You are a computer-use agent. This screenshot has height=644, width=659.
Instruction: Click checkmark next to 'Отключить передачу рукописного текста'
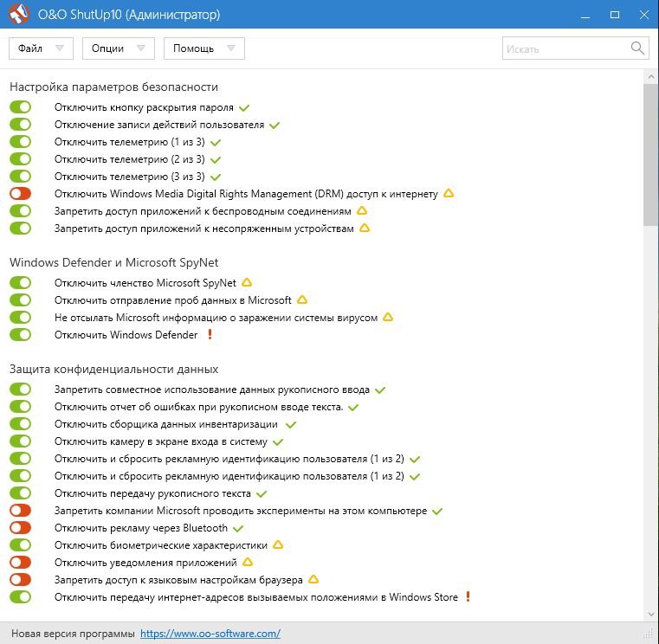tap(262, 494)
